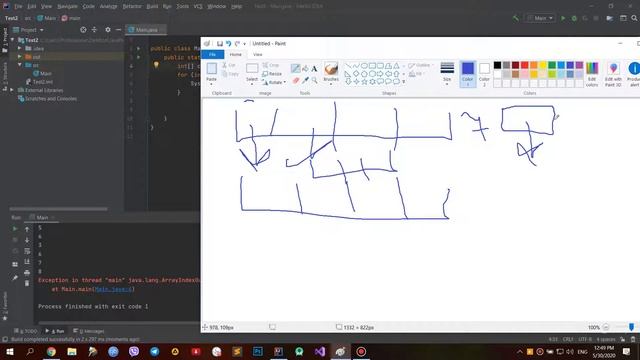Select Color 1 in Paint
640x360 pixels.
pyautogui.click(x=468, y=74)
